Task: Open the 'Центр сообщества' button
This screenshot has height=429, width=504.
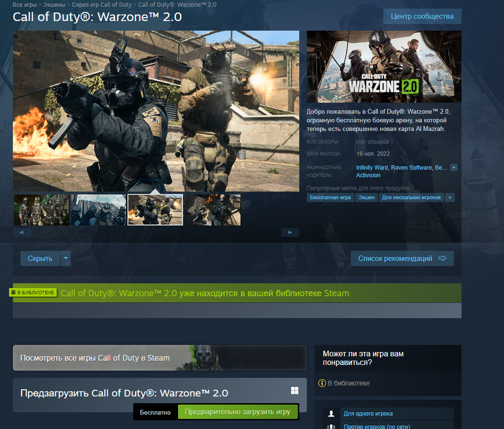Action: tap(422, 16)
